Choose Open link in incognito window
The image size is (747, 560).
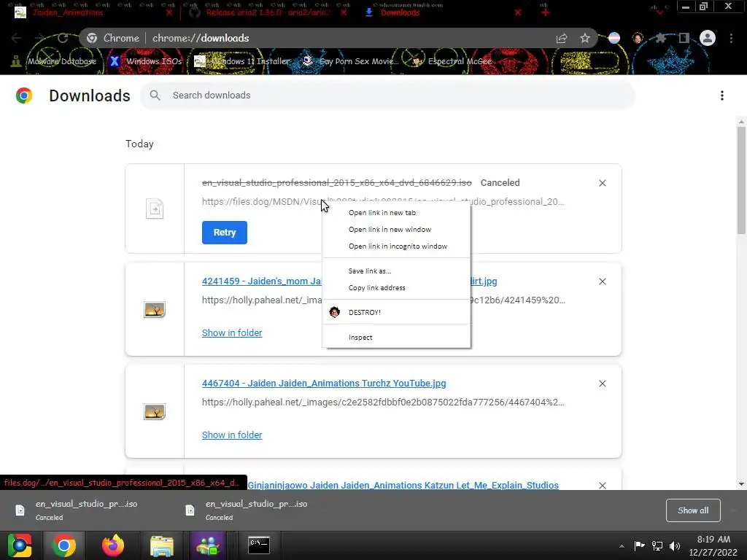396,246
